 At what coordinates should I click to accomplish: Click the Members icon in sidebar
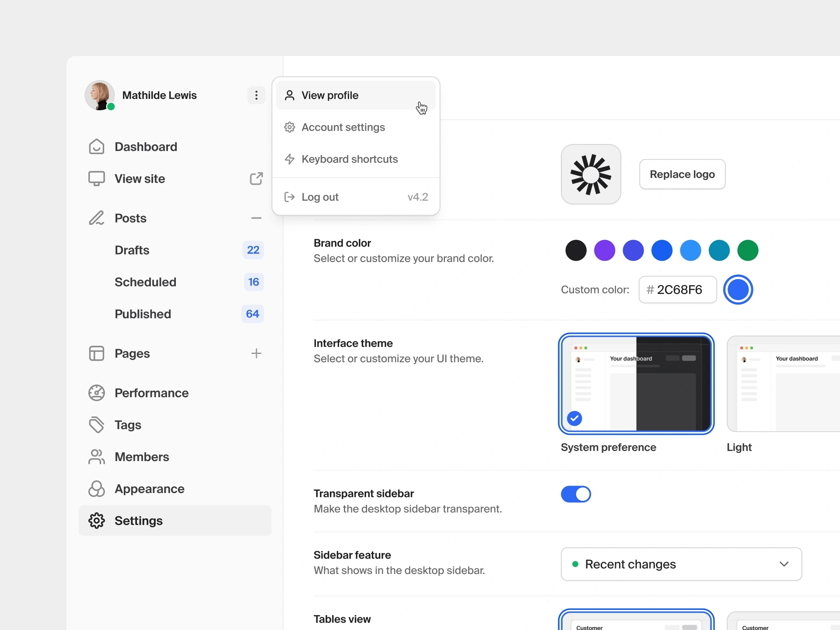[97, 456]
